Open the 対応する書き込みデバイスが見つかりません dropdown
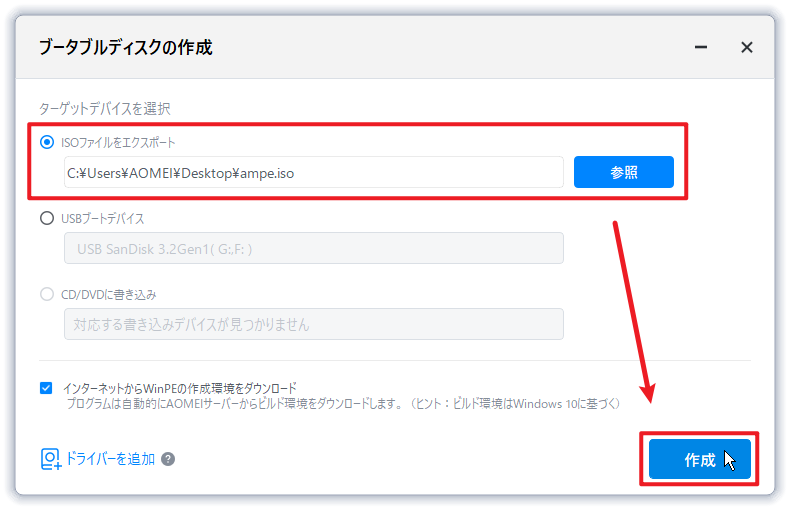 (313, 324)
